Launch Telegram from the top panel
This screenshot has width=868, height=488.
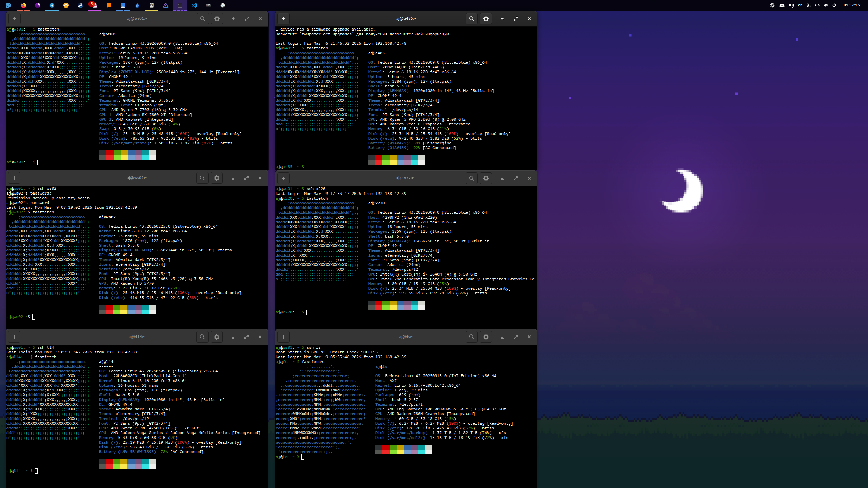point(52,5)
